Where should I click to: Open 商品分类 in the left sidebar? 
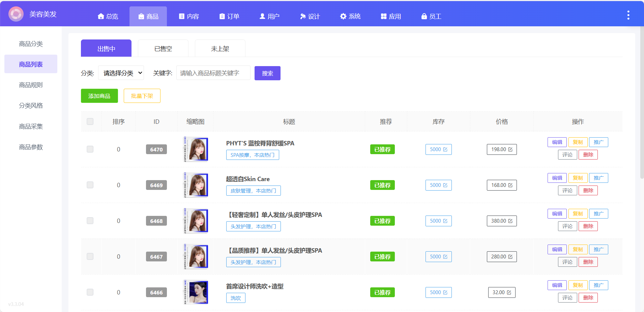[x=31, y=44]
